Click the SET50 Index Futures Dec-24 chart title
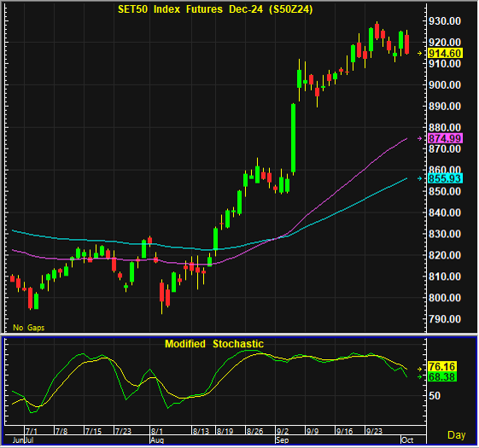The height and width of the screenshot is (448, 479). click(x=215, y=9)
